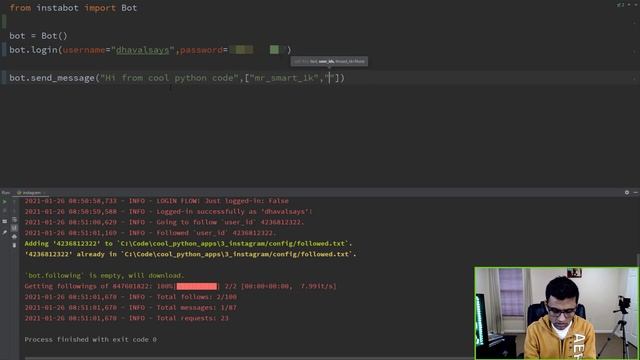Rerun the instagram script with green arrow
Viewport: 640px width, 360px height.
4,202
